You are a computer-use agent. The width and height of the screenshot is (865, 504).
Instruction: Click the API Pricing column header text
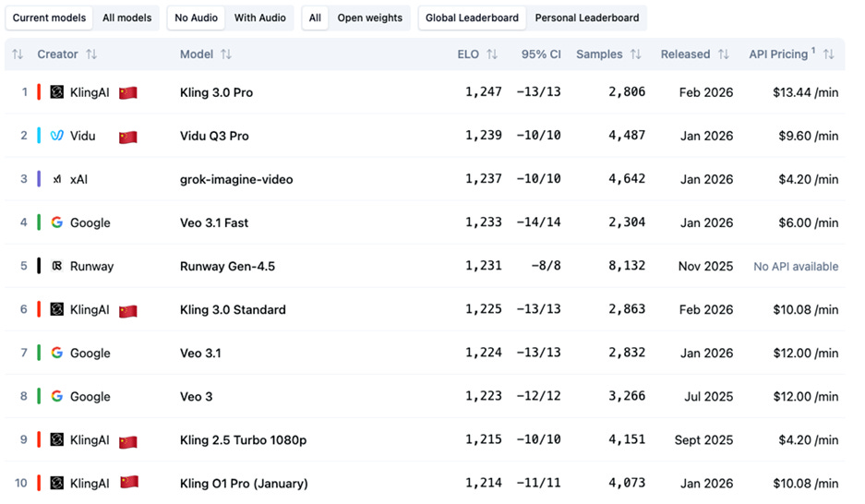coord(778,54)
